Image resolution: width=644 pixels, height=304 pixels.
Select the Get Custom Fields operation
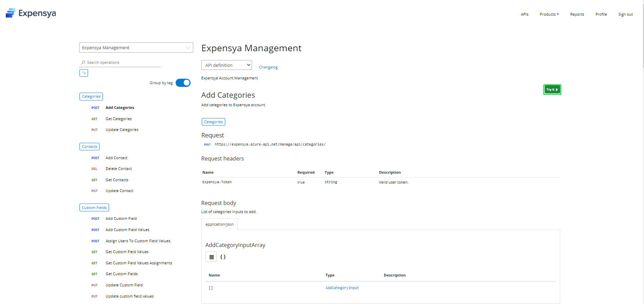pyautogui.click(x=122, y=274)
